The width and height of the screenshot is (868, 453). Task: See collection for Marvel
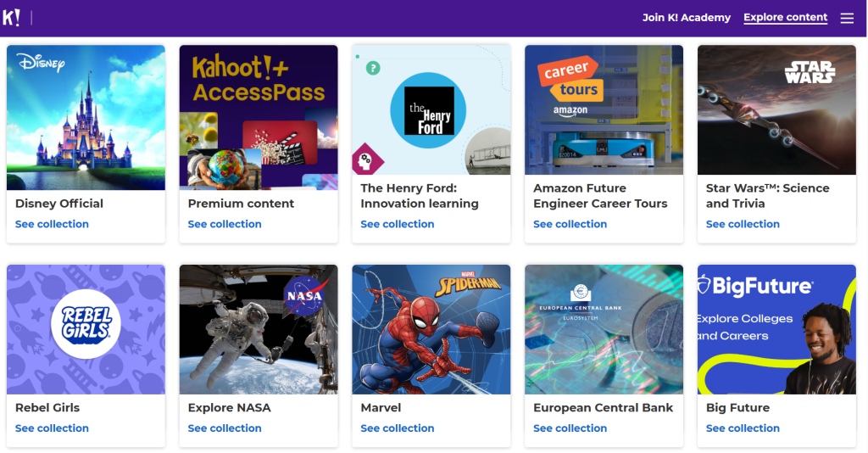pyautogui.click(x=398, y=428)
